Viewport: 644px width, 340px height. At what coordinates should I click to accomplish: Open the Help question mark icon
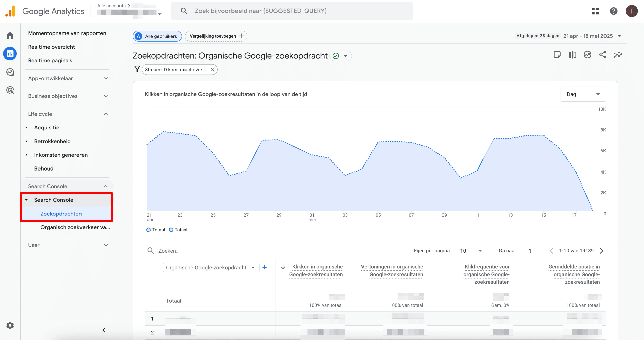(614, 11)
